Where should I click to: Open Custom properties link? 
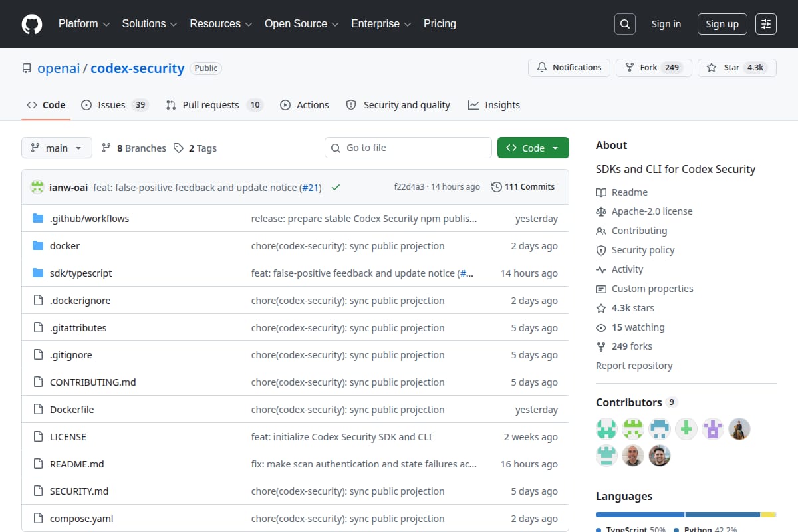(x=644, y=289)
